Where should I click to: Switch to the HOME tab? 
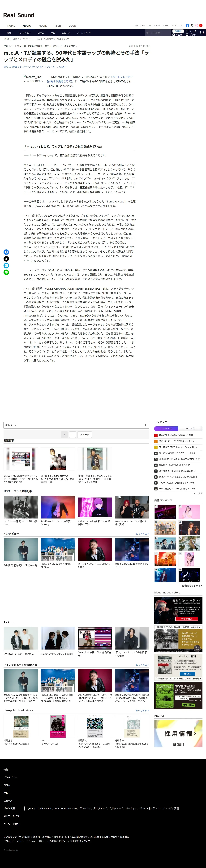click(x=11, y=26)
